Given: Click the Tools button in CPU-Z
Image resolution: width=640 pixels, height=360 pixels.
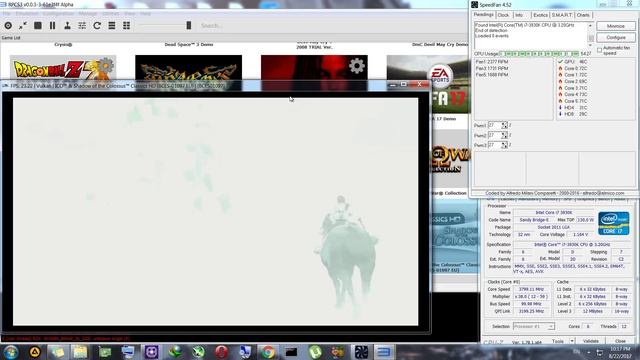Looking at the screenshot, I should point(558,341).
